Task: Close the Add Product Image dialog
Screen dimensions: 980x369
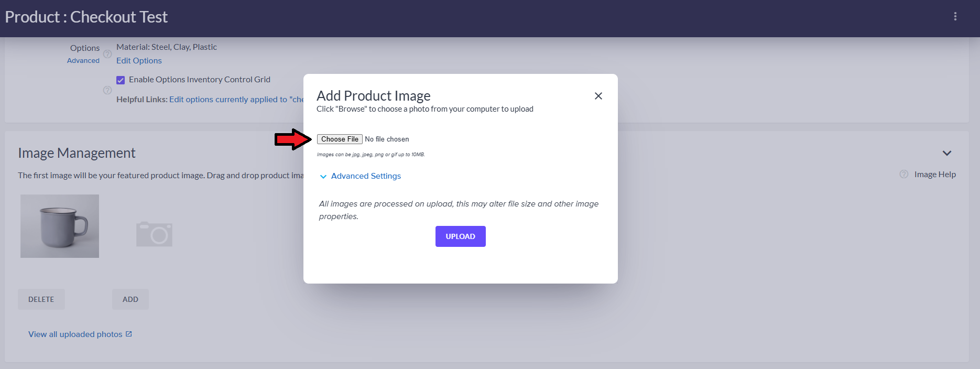Action: tap(598, 96)
